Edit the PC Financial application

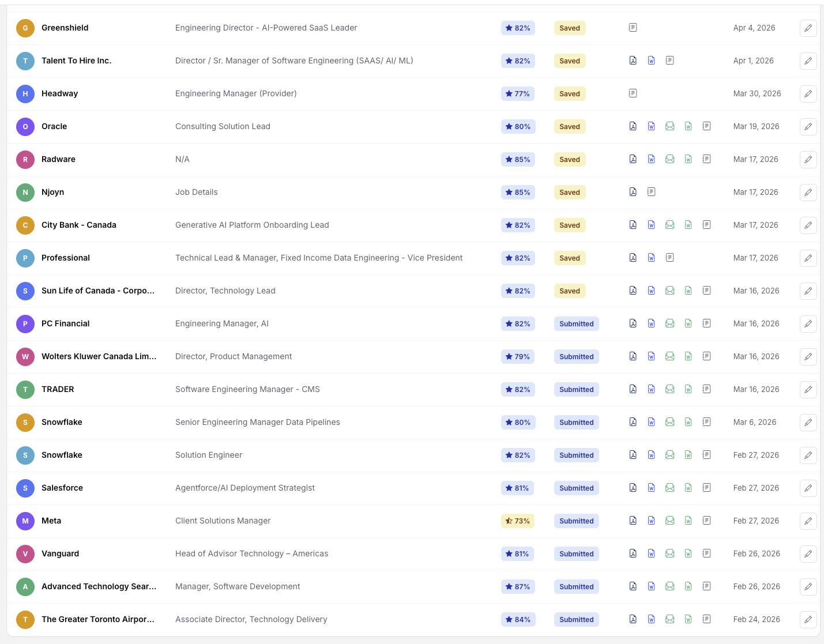808,323
